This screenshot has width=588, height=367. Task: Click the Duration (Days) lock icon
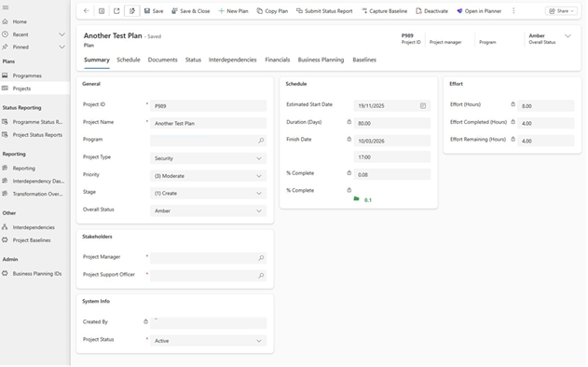pos(349,122)
